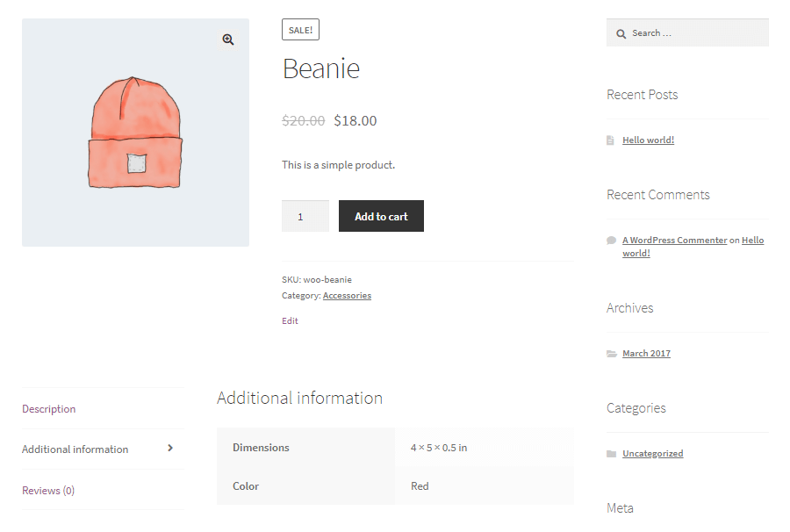Screen dimensions: 790x532
Task: Open the March 2017 archive
Action: click(646, 353)
